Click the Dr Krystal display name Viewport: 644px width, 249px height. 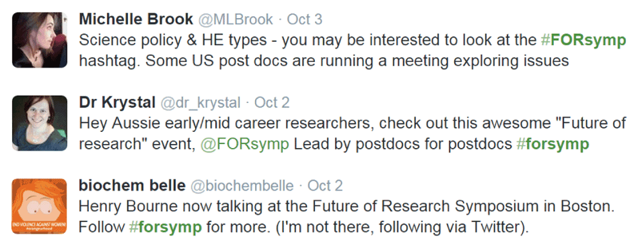(117, 102)
